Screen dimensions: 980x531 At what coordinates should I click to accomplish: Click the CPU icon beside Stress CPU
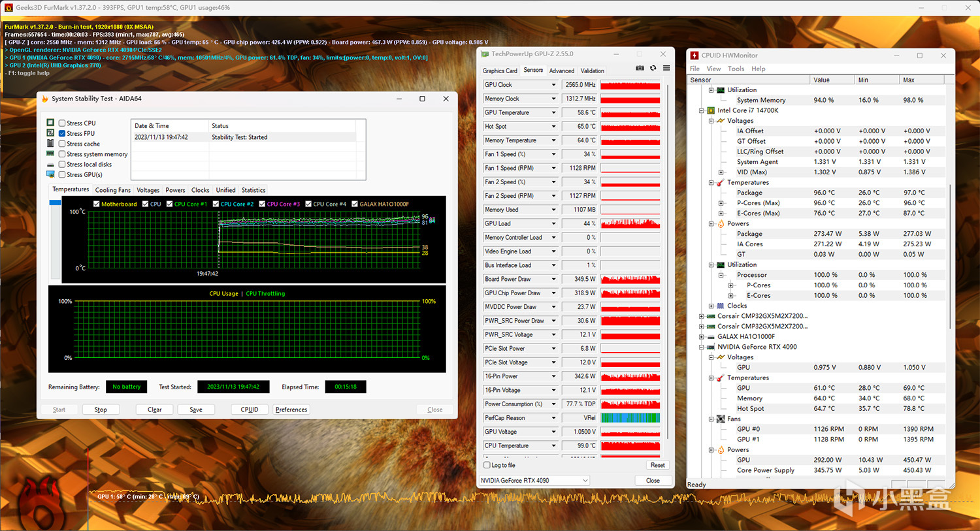pyautogui.click(x=51, y=123)
